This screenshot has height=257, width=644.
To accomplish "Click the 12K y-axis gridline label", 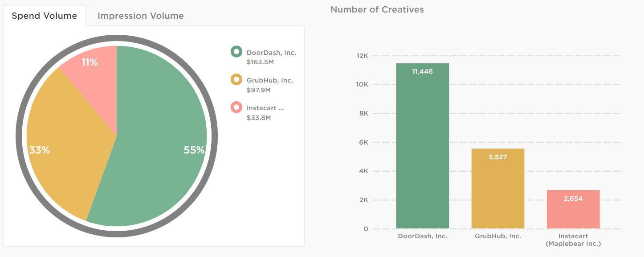I will point(362,56).
